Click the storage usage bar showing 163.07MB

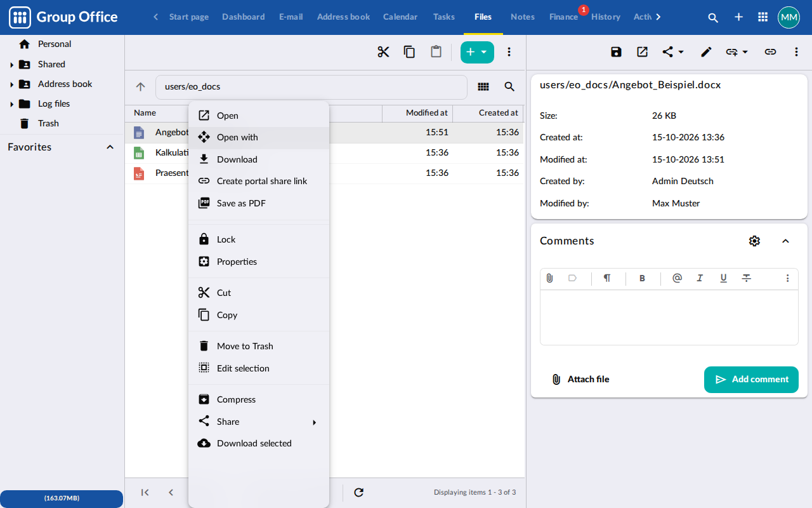click(62, 498)
